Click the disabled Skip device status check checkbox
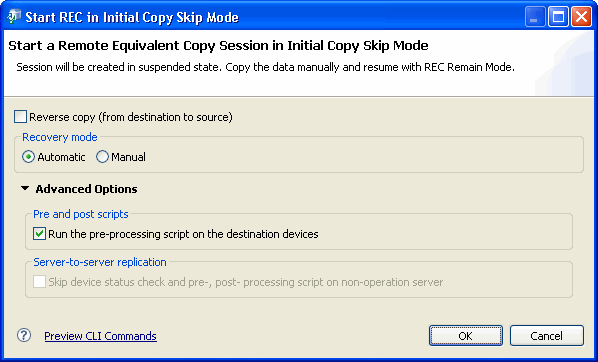This screenshot has height=362, width=598. [39, 282]
